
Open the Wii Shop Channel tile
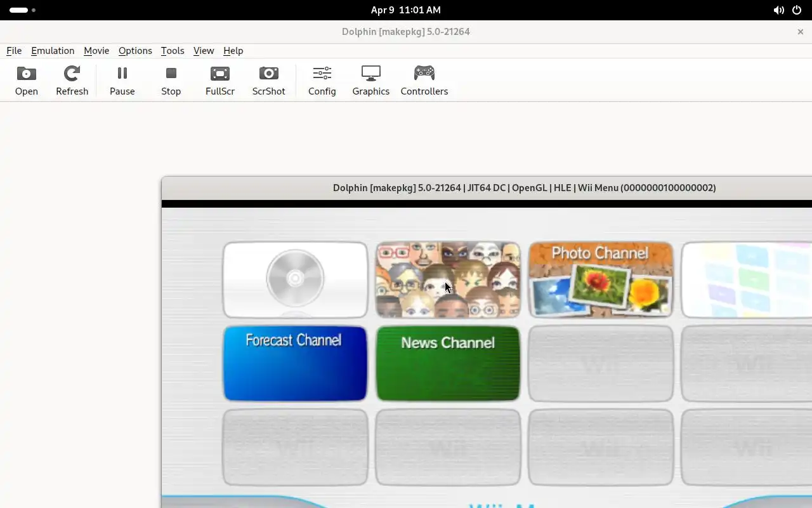[x=746, y=279]
